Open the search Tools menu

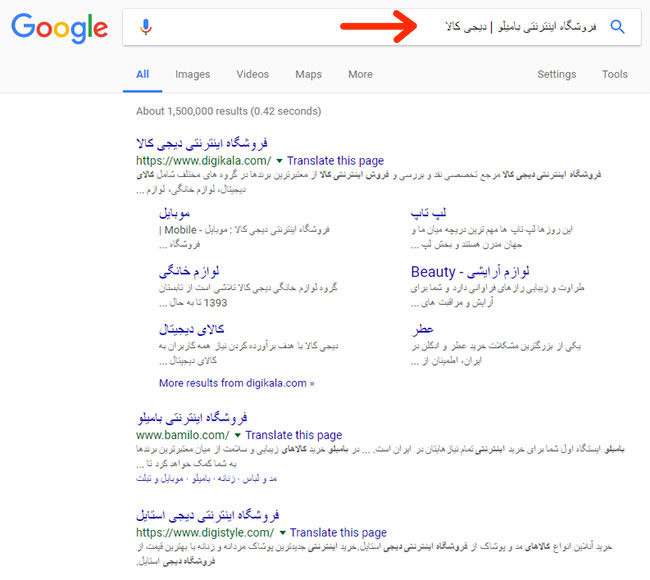coord(615,74)
